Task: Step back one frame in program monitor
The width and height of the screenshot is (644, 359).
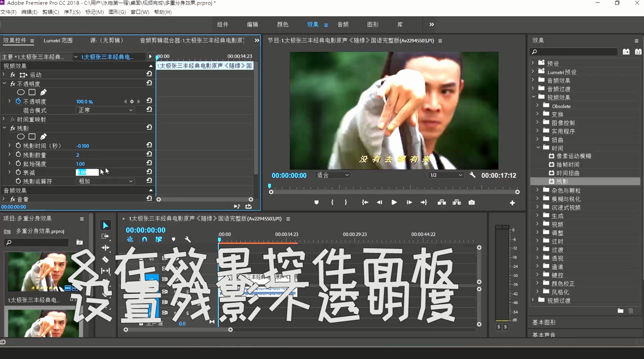Action: [379, 202]
